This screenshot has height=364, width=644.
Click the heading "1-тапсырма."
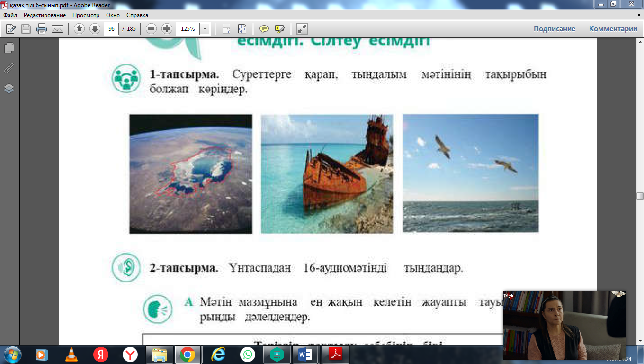pyautogui.click(x=185, y=75)
